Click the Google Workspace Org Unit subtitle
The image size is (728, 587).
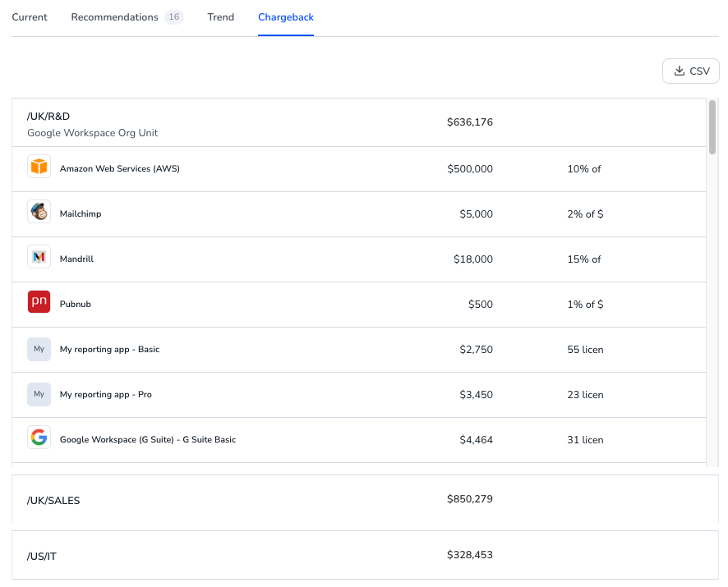(x=92, y=133)
